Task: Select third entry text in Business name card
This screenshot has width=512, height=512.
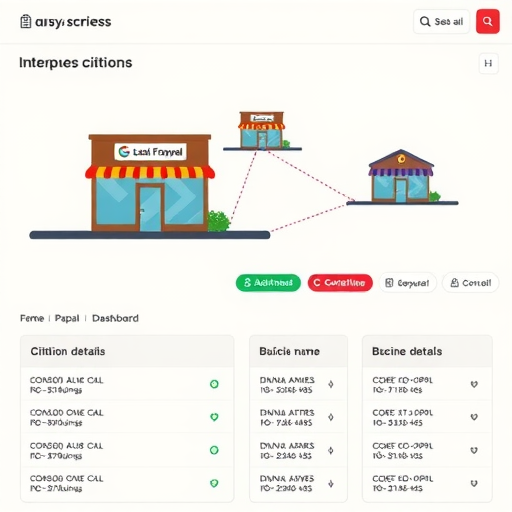Action: (x=287, y=450)
